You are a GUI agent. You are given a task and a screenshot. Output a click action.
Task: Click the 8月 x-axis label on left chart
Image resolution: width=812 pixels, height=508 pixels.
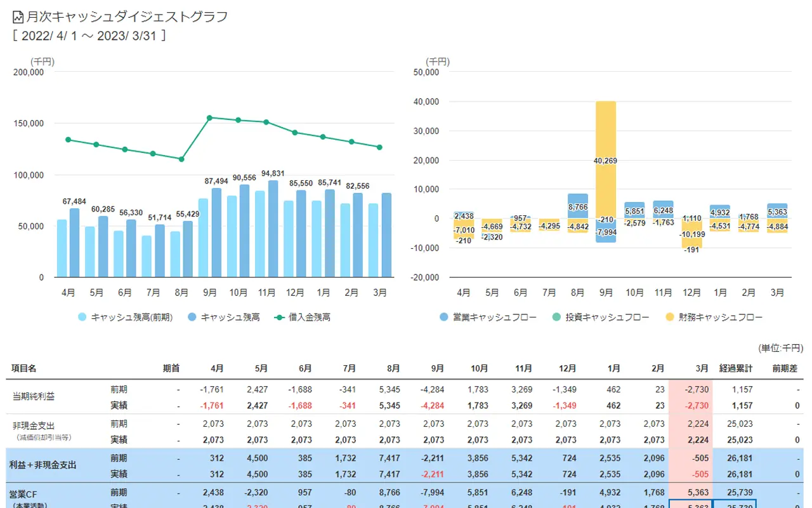click(x=181, y=293)
